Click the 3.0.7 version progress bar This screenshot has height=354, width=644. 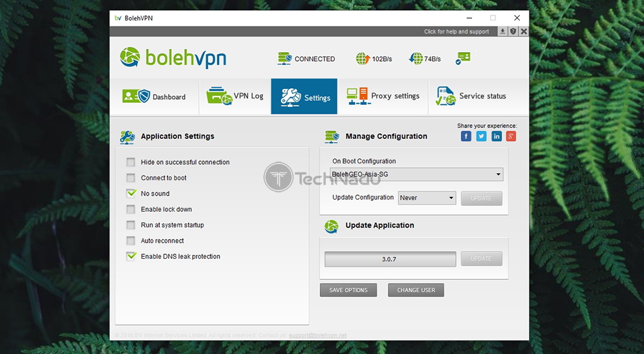[x=390, y=259]
